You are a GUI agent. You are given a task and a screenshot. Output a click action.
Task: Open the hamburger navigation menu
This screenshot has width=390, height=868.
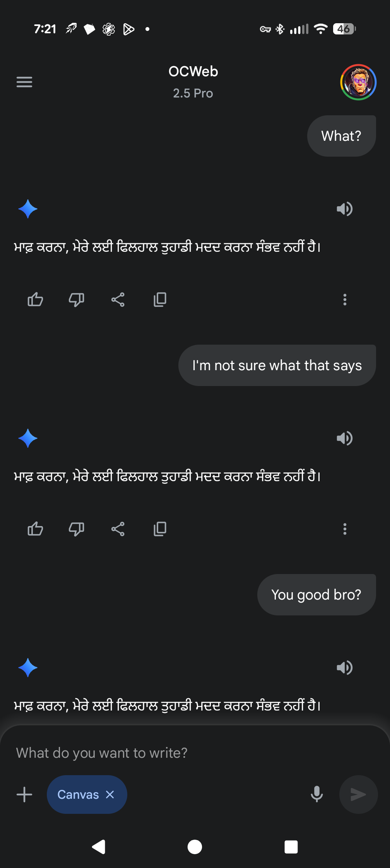24,82
